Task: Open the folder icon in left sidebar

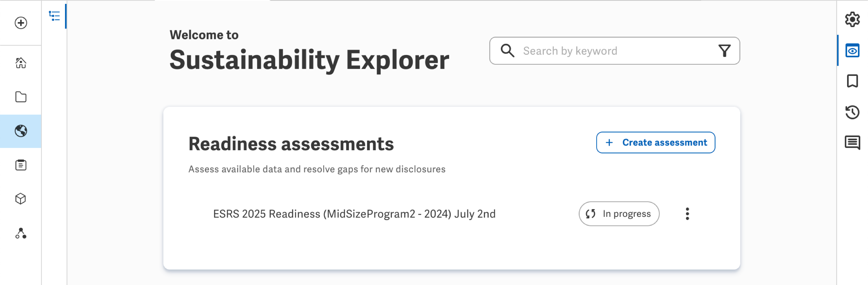Action: [21, 97]
